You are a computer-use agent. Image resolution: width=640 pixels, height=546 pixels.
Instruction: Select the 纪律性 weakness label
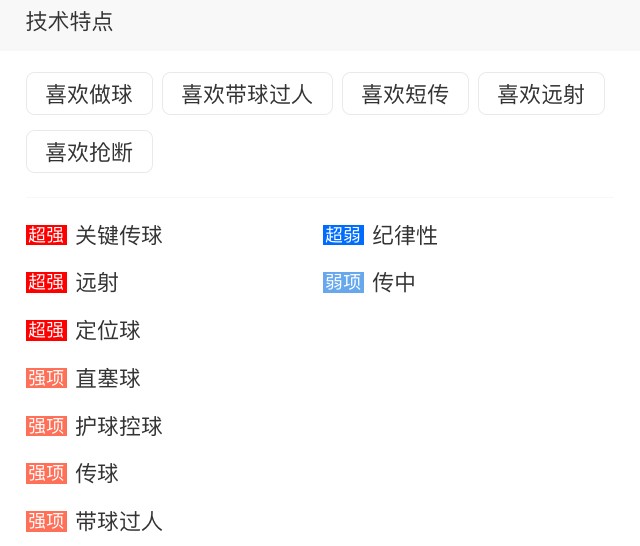(405, 236)
